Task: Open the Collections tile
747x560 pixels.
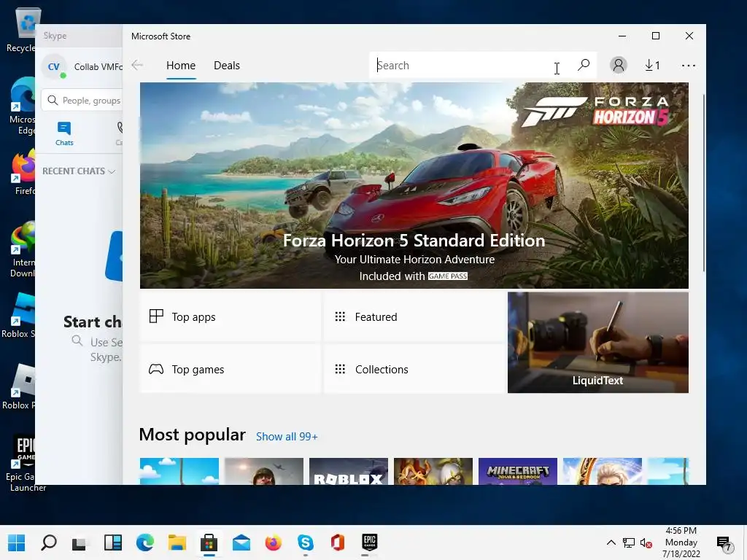Action: coord(414,369)
